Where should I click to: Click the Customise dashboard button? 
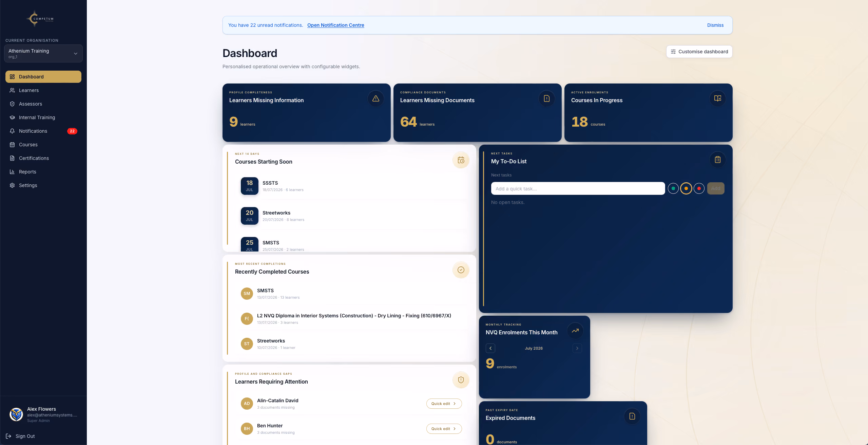click(699, 52)
